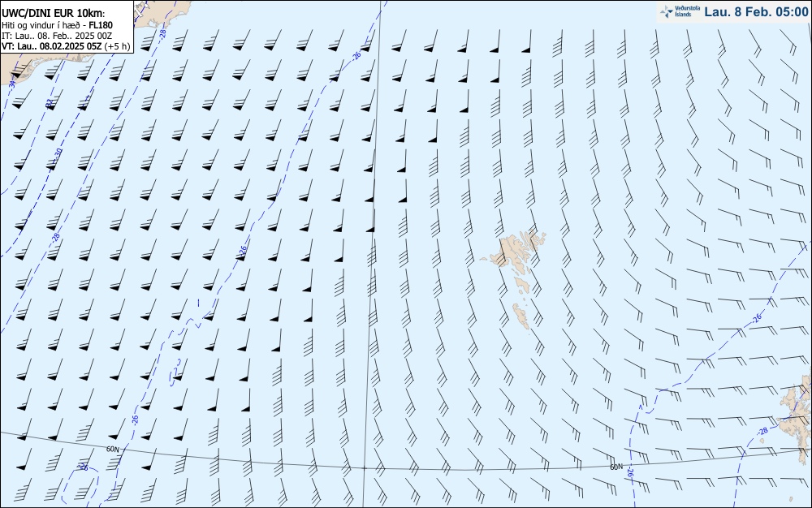Click the IT: Lau.. 08. Feb.. 2025 00Z line
Image resolution: width=812 pixels, height=508 pixels.
point(57,36)
